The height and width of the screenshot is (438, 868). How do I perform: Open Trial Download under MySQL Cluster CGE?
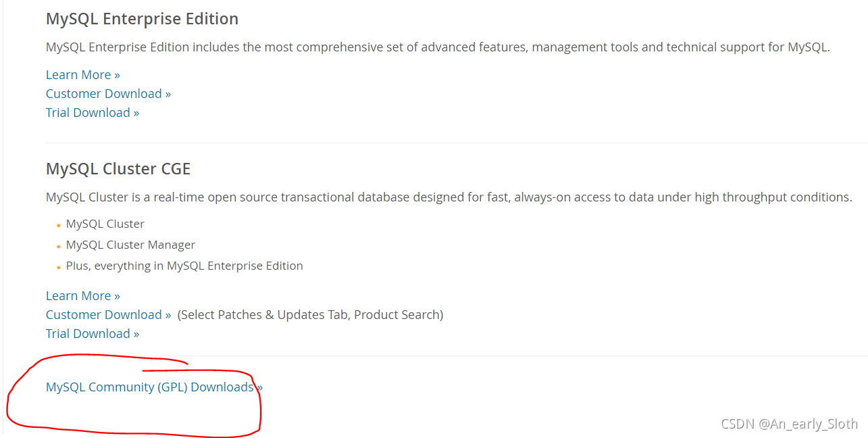click(93, 333)
